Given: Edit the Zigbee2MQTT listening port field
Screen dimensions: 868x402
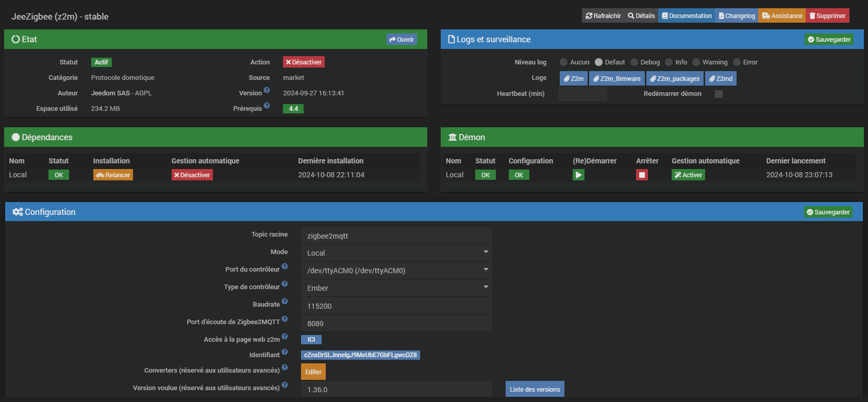Looking at the screenshot, I should (396, 323).
